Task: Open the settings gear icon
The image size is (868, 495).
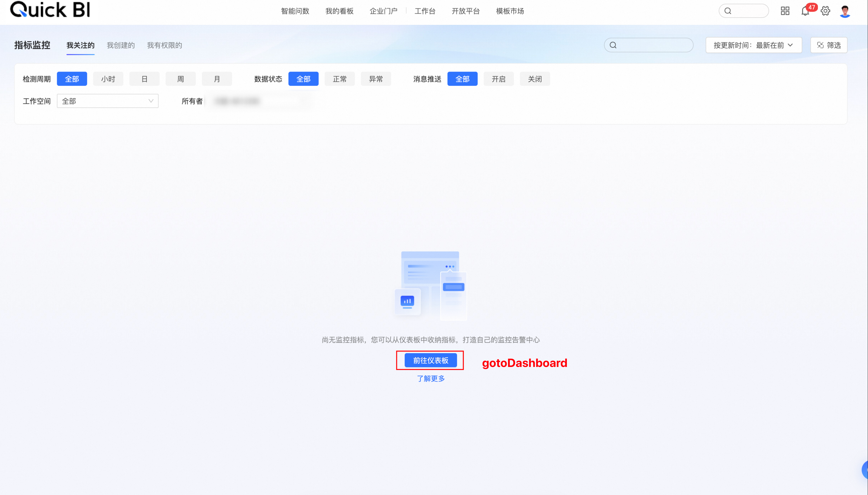Action: coord(825,11)
